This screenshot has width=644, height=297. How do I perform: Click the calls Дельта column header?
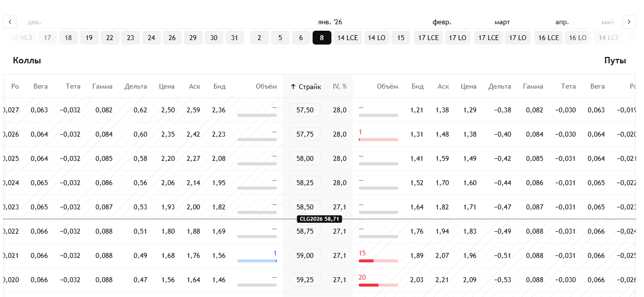pyautogui.click(x=136, y=87)
